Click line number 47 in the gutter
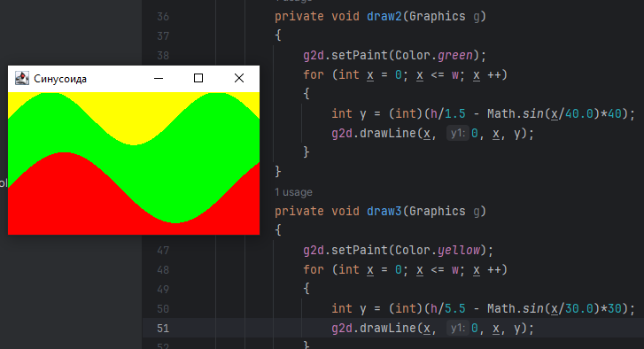The image size is (644, 349). click(x=163, y=251)
